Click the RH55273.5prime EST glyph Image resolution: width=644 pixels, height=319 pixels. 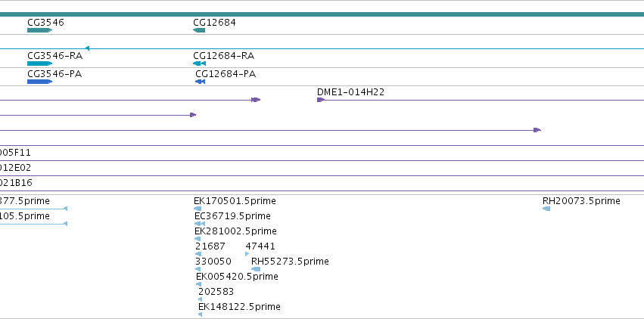pos(256,269)
